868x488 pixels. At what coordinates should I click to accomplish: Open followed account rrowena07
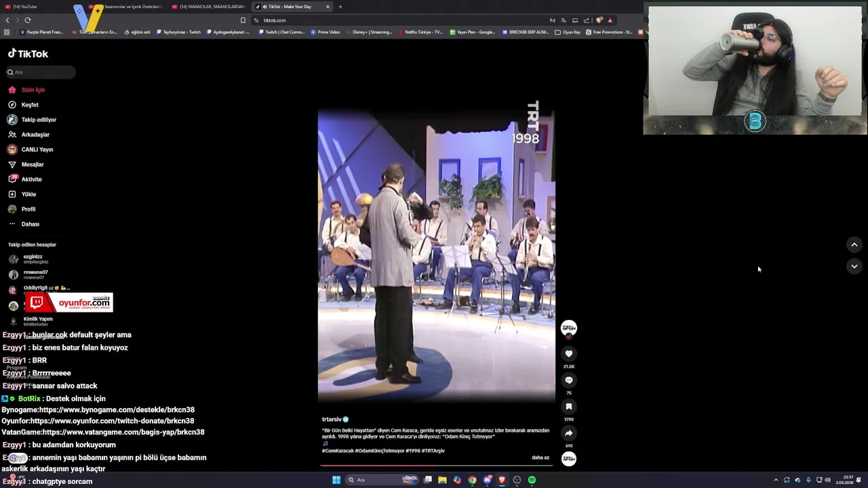click(x=28, y=274)
